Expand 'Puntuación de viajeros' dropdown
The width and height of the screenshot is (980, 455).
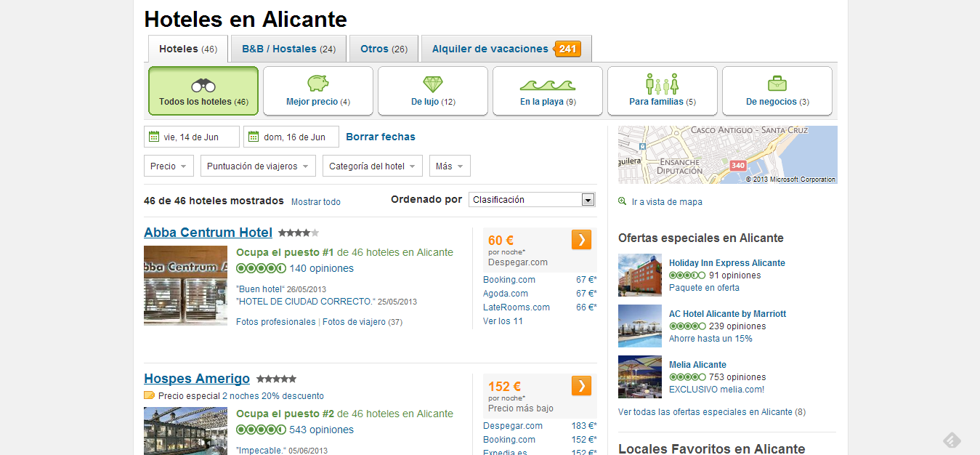click(258, 166)
